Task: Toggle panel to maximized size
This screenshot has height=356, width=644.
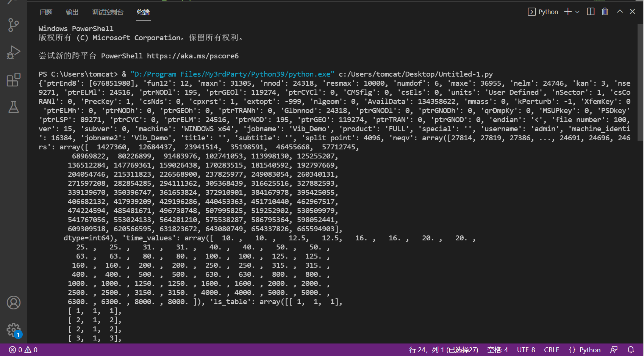Action: tap(619, 12)
